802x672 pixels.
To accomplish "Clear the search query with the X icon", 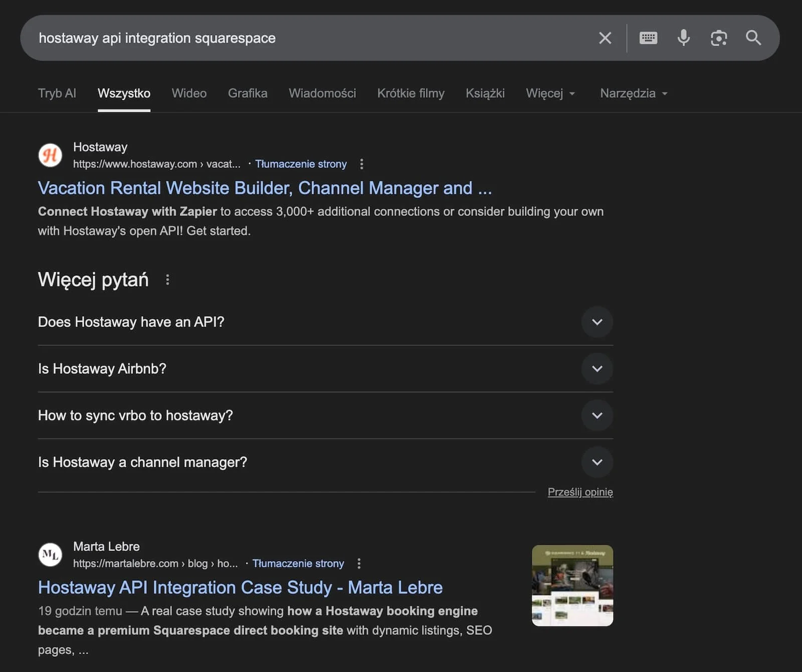I will click(x=605, y=38).
